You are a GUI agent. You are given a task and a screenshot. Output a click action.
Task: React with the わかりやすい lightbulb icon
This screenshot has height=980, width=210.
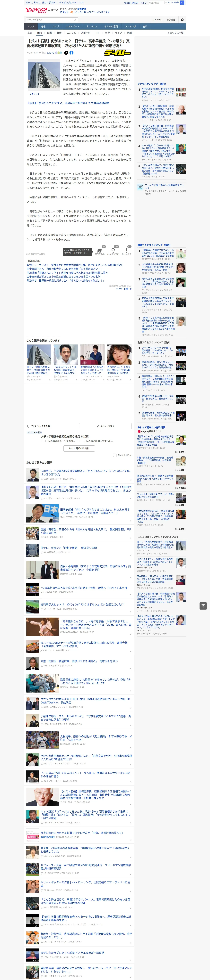(113, 251)
